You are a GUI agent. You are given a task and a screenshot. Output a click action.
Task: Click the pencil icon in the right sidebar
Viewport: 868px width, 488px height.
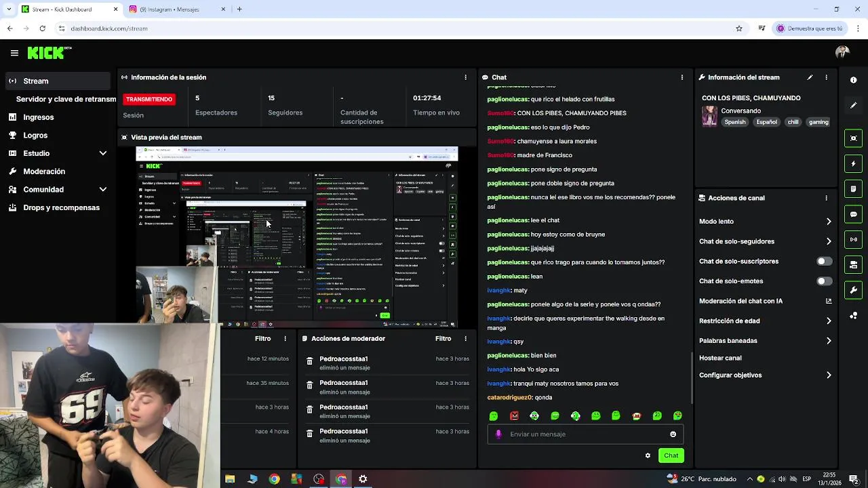(853, 106)
